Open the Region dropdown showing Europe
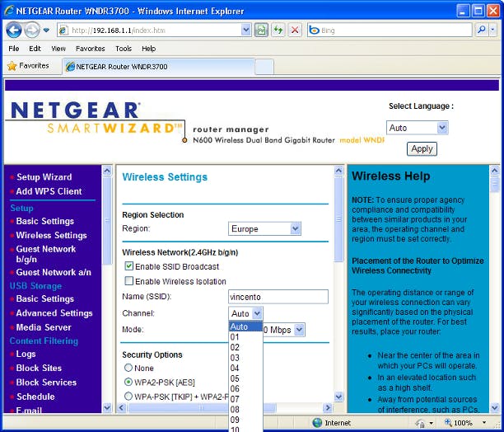The width and height of the screenshot is (504, 432). click(x=264, y=228)
